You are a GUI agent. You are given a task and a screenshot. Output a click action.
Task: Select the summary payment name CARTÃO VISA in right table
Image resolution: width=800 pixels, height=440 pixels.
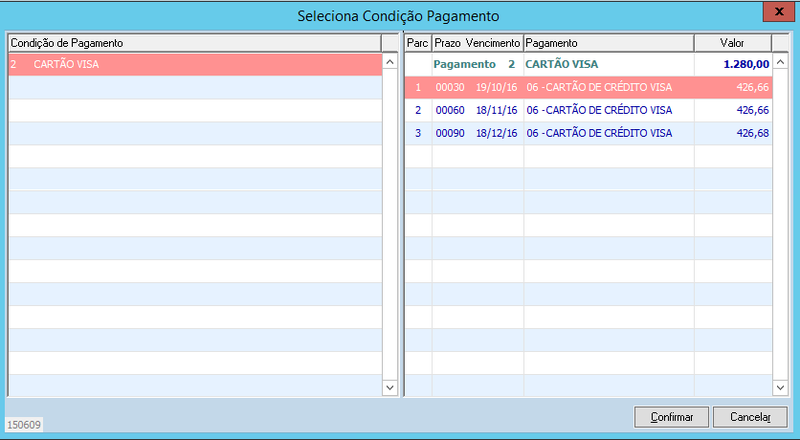[x=562, y=64]
